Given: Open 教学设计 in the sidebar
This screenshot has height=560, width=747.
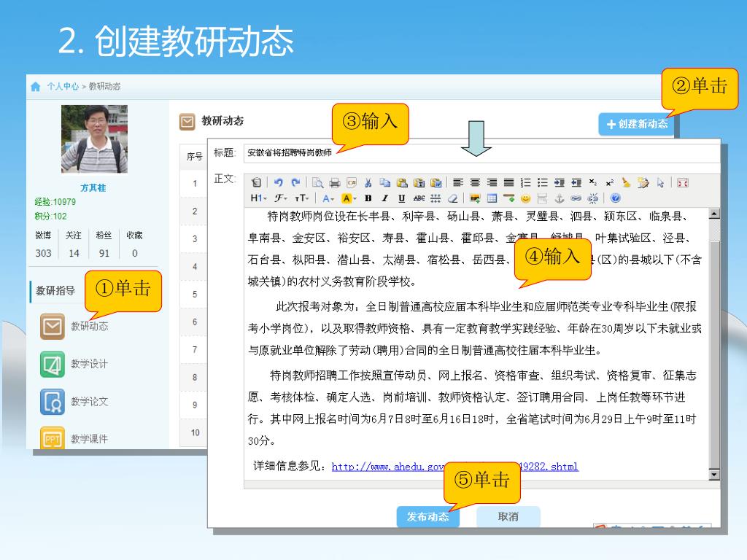Looking at the screenshot, I should coord(75,365).
